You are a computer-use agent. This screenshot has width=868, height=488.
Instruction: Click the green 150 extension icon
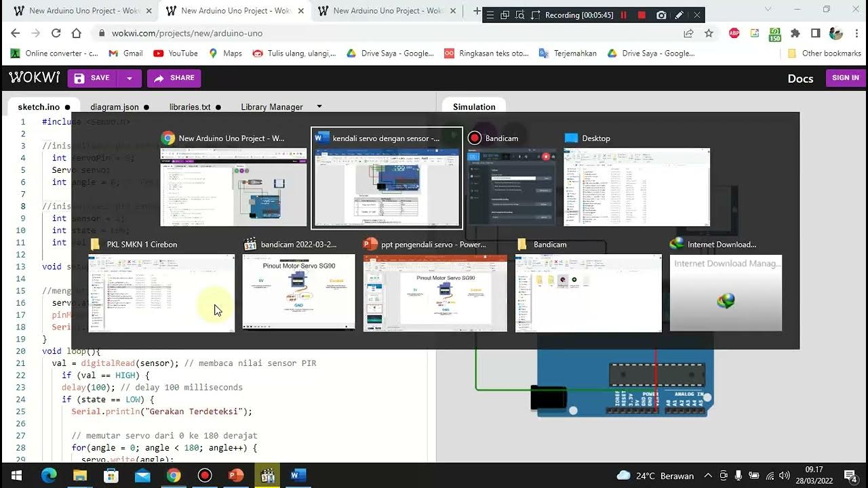775,34
